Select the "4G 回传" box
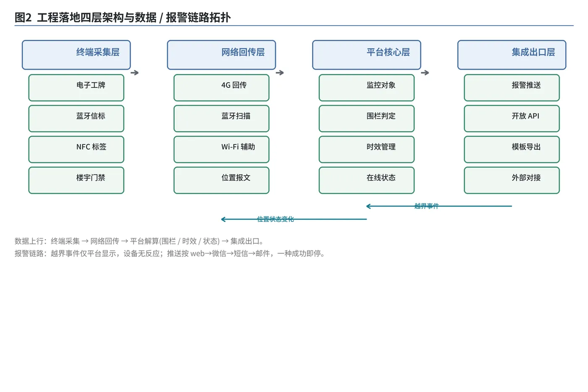The height and width of the screenshot is (392, 588). pos(221,88)
